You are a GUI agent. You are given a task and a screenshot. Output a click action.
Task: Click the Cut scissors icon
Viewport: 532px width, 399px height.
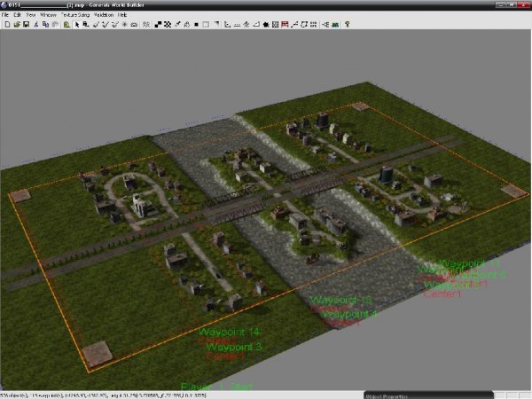(x=37, y=25)
